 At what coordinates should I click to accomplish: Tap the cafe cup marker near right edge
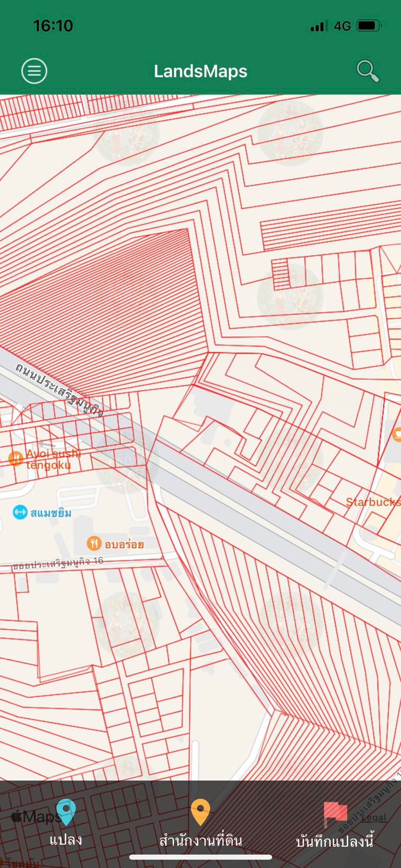(397, 434)
